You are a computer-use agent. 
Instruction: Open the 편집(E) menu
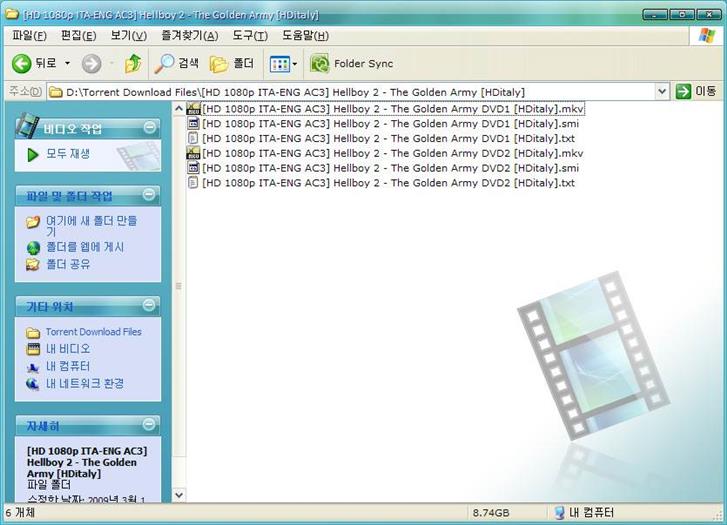point(78,36)
